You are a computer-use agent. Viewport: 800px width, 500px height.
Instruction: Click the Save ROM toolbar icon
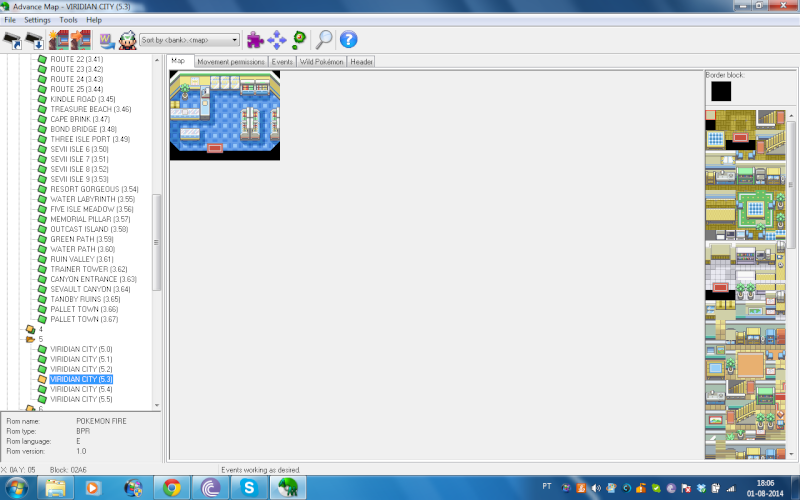point(34,40)
